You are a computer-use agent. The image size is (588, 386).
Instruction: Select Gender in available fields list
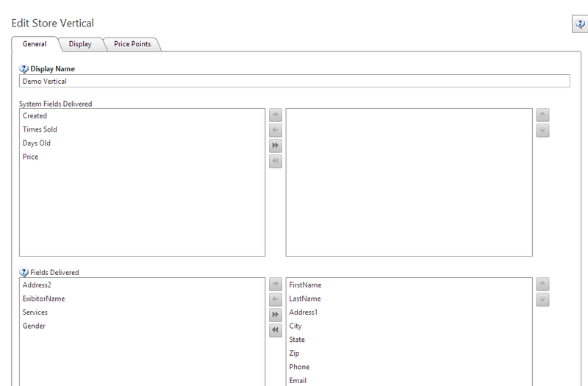point(35,326)
